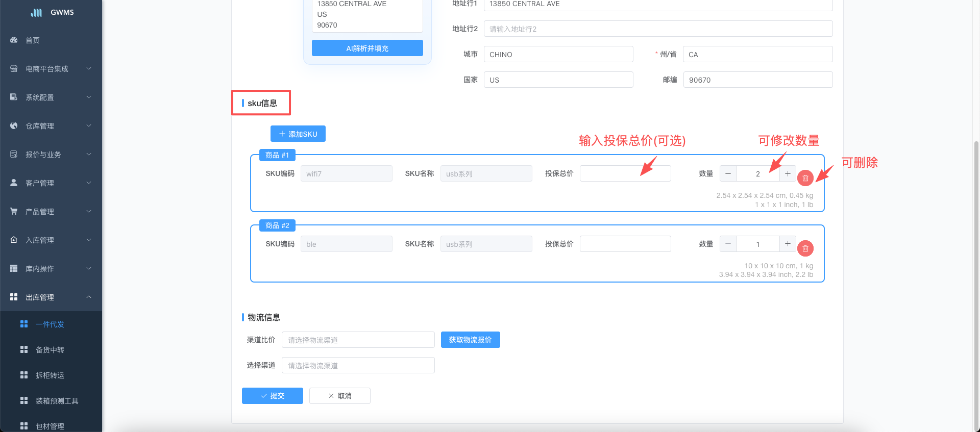The width and height of the screenshot is (980, 432).
Task: Delete 商品 #1 with trash icon
Action: click(x=805, y=178)
